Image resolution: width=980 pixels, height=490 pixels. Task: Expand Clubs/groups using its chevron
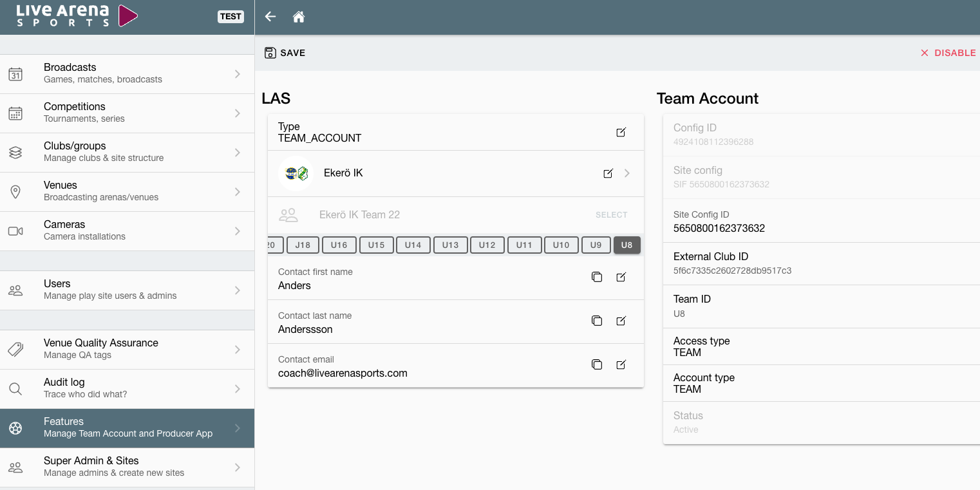(x=238, y=153)
